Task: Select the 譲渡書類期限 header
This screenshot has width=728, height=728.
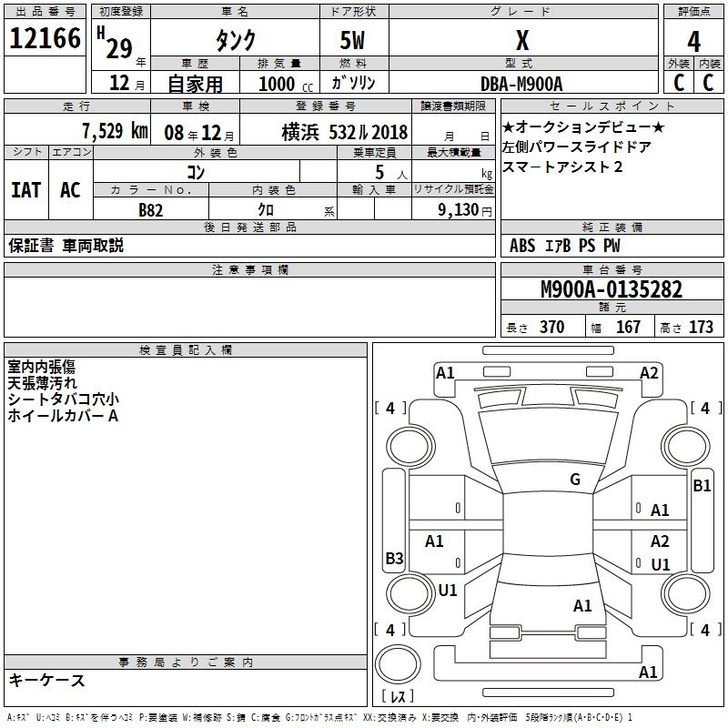Action: 453,106
